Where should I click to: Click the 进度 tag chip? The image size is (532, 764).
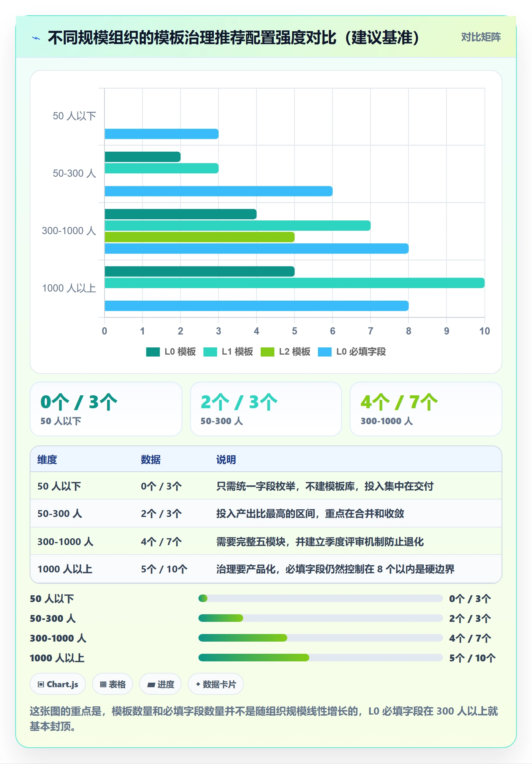coord(160,684)
